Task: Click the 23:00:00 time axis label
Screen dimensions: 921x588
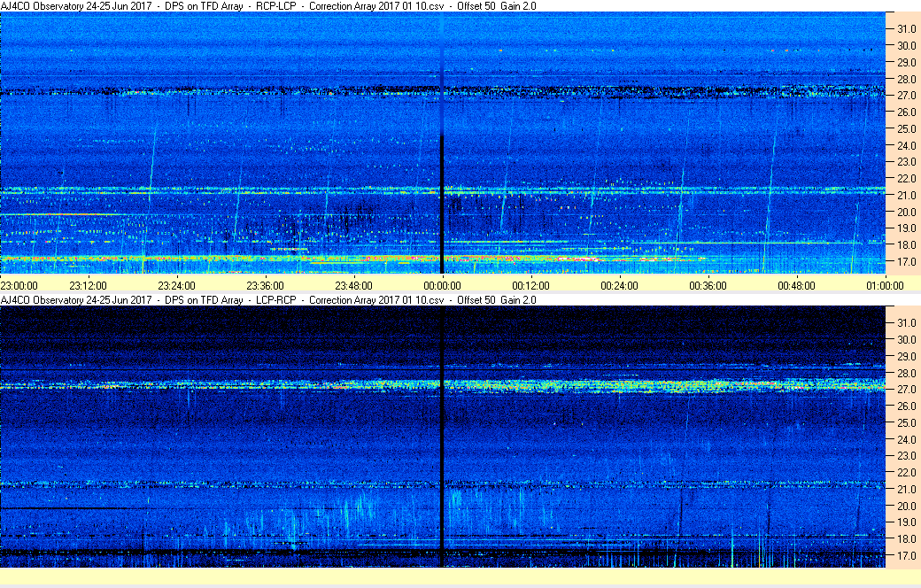Action: tap(19, 285)
